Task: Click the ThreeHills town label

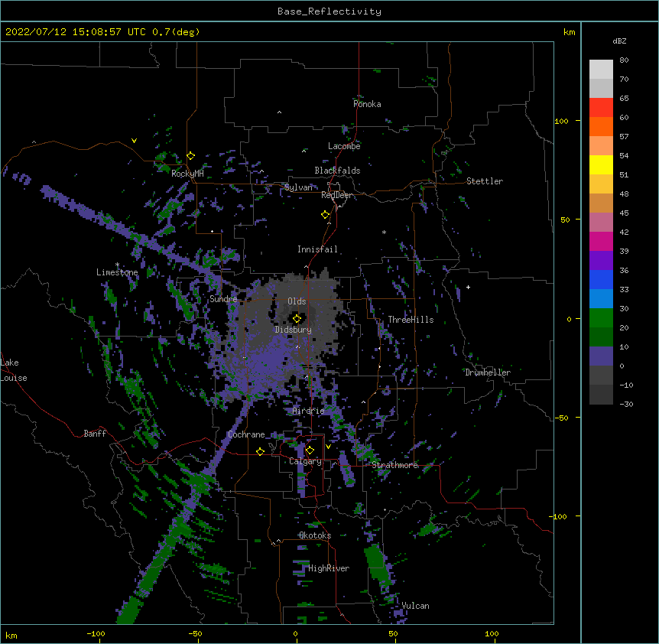Action: tap(411, 320)
